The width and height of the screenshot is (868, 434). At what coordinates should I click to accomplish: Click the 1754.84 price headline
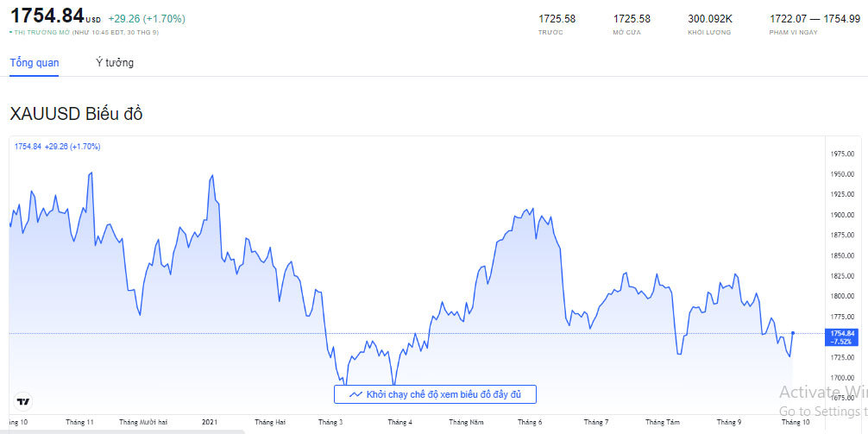pos(47,16)
